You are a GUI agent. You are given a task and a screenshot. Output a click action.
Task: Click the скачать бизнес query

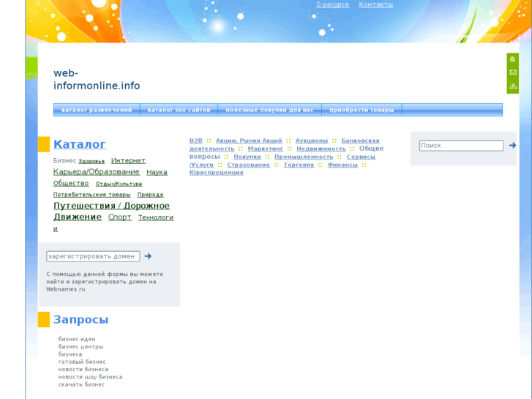pos(81,384)
